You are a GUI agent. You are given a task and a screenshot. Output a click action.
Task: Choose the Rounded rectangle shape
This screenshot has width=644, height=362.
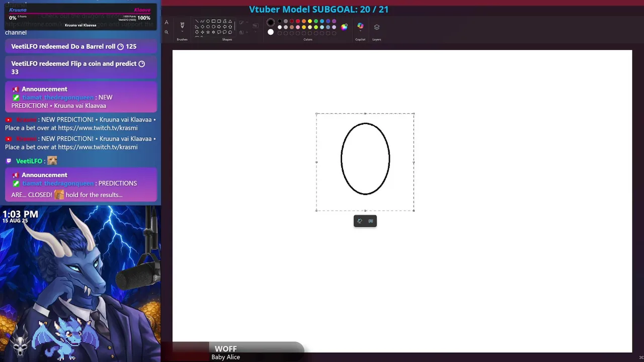(219, 21)
